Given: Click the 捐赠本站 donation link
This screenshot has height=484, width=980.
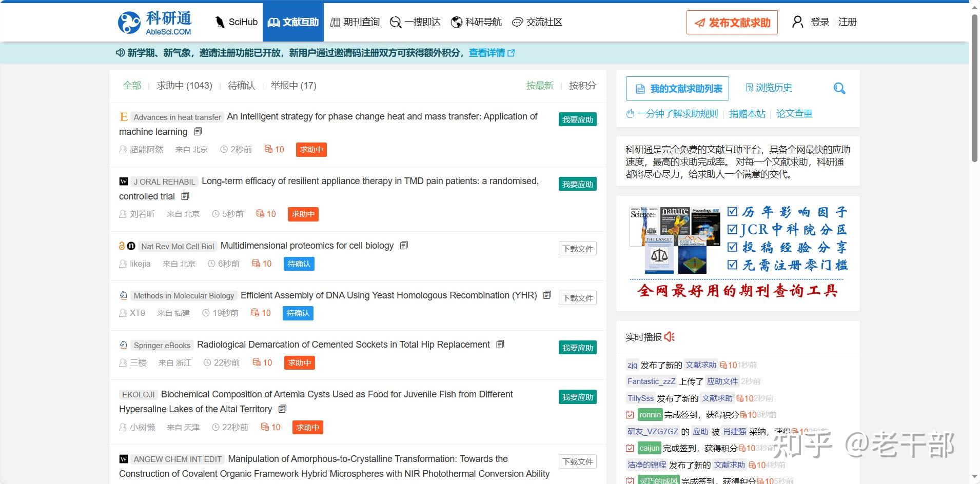Looking at the screenshot, I should 748,113.
